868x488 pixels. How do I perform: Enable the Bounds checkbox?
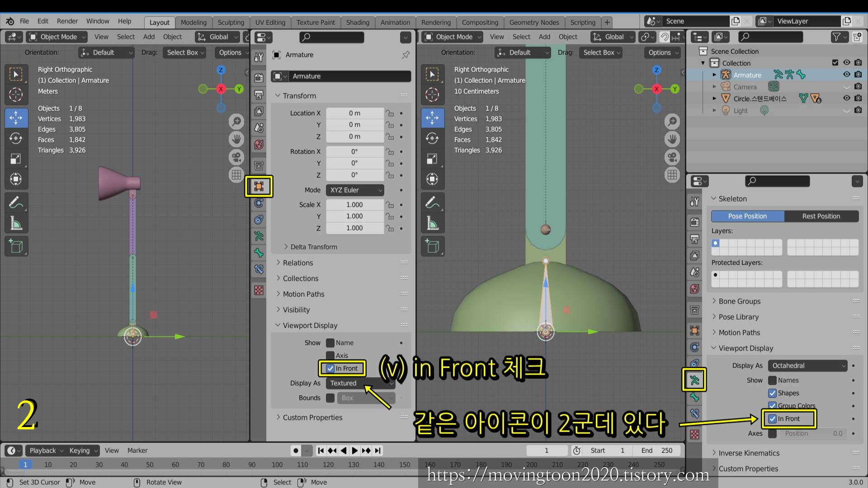click(x=330, y=398)
